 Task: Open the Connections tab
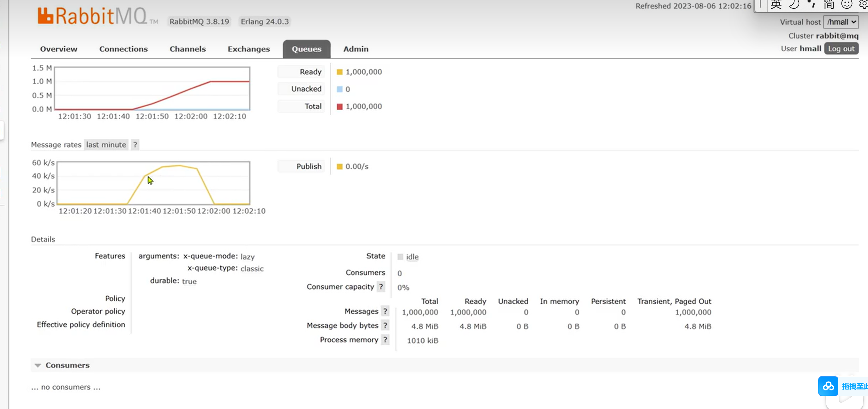[123, 49]
